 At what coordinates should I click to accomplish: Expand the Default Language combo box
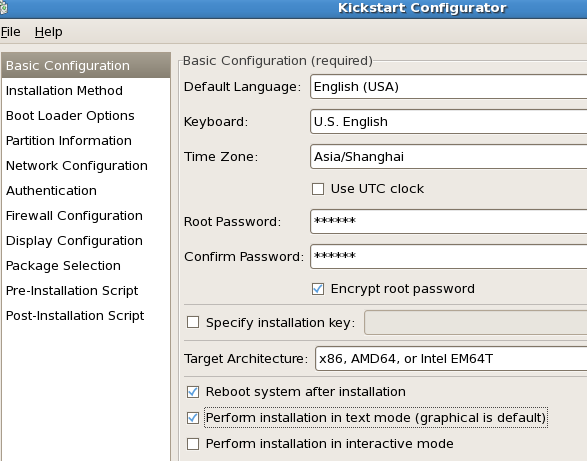pos(448,87)
